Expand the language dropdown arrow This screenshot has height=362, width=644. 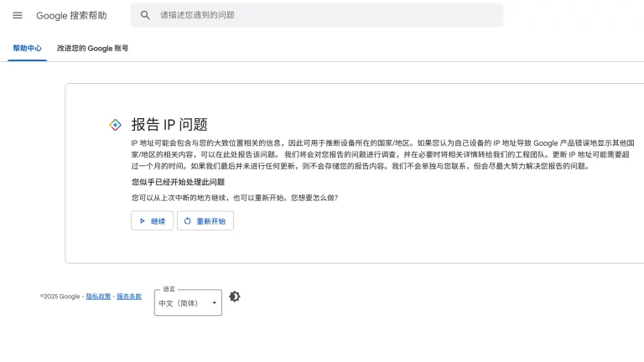coord(214,303)
